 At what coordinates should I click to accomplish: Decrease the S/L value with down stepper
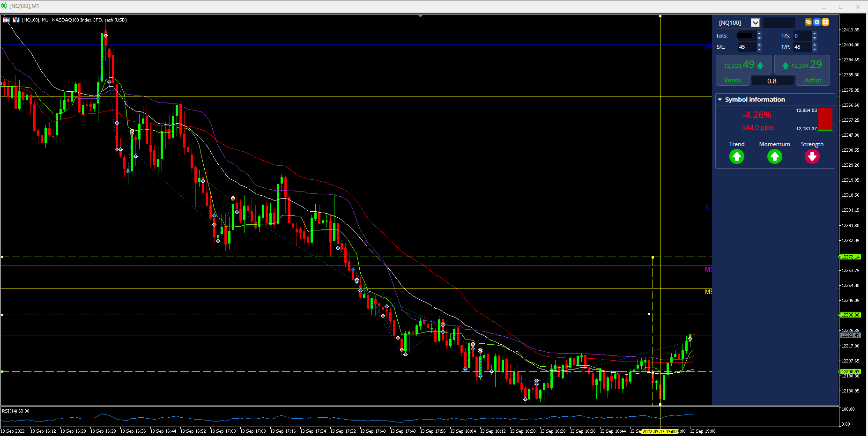click(x=759, y=49)
